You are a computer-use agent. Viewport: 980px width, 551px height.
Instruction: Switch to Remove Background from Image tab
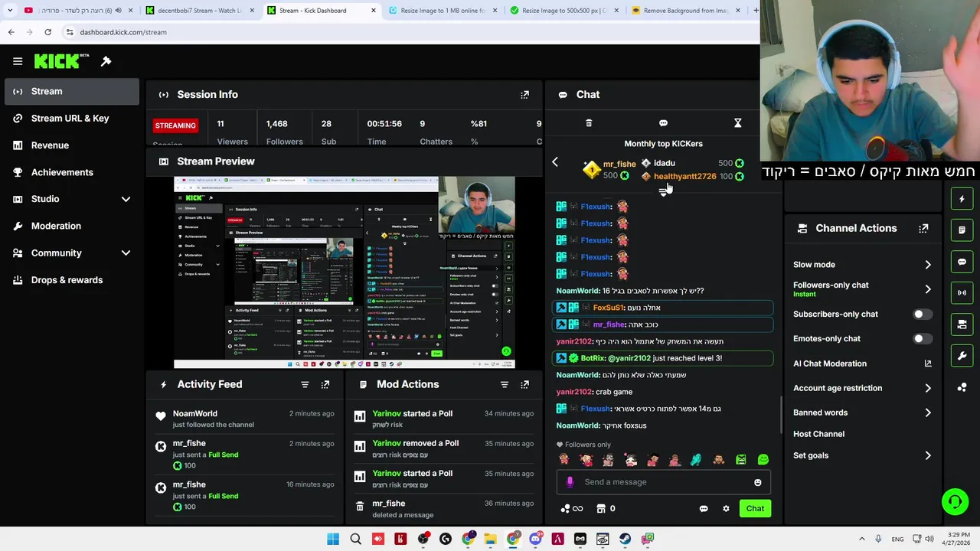click(x=685, y=11)
